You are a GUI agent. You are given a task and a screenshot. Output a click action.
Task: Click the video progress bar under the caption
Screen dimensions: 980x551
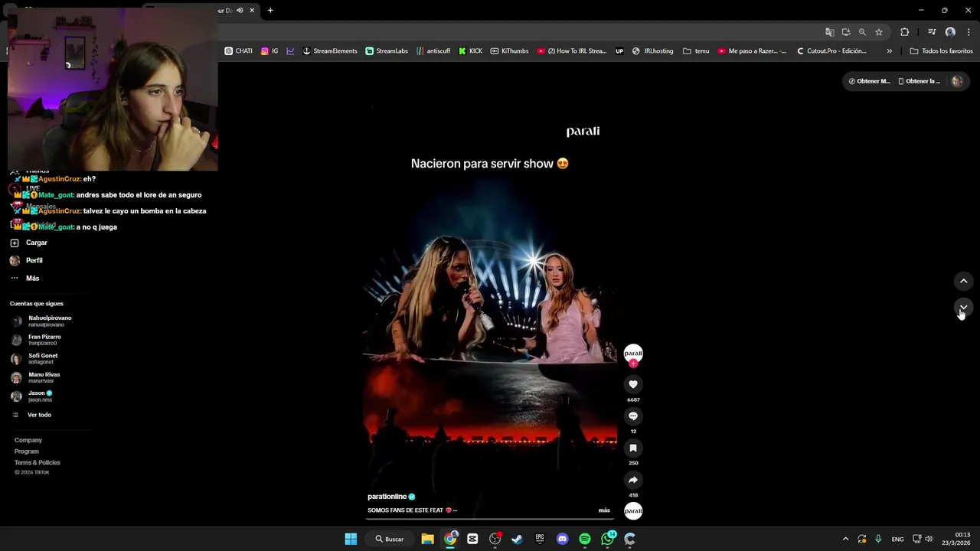tap(490, 519)
